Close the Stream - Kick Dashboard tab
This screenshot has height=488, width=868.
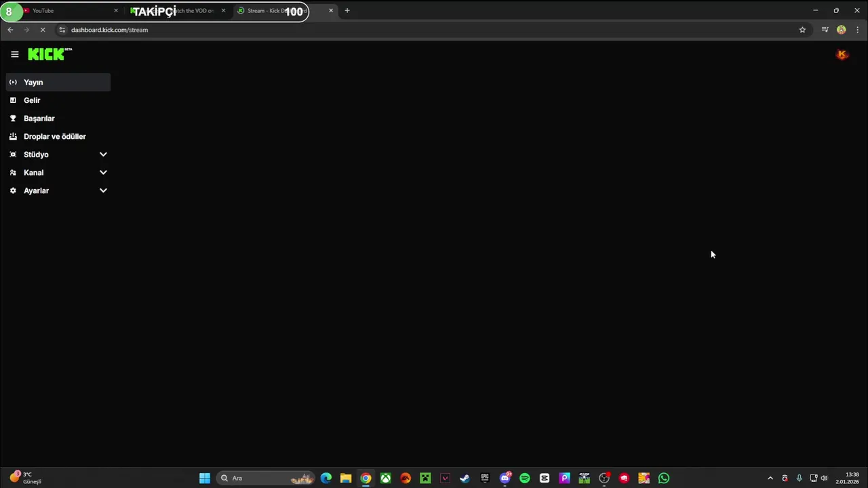[x=331, y=11]
